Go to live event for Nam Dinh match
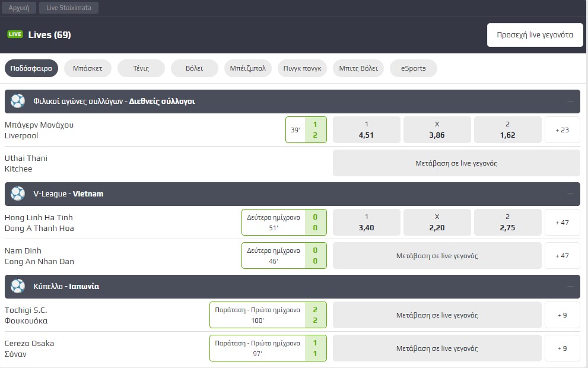Screen dimensions: 588x368 pyautogui.click(x=437, y=256)
